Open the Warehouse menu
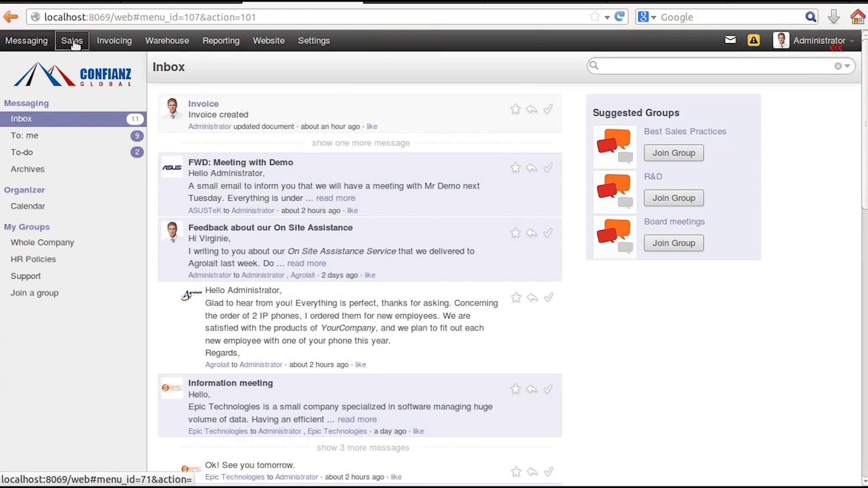 (x=167, y=40)
